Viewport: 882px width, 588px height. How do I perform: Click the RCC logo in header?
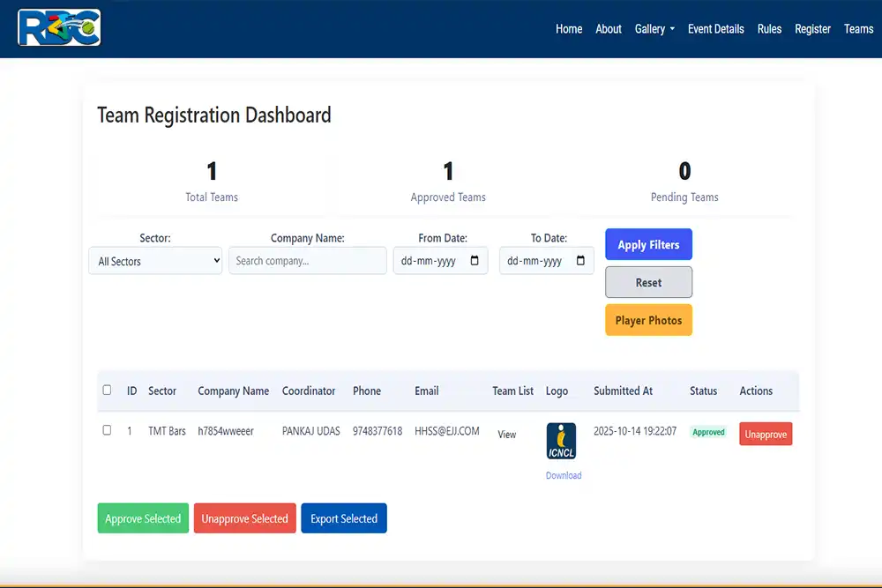pyautogui.click(x=59, y=27)
